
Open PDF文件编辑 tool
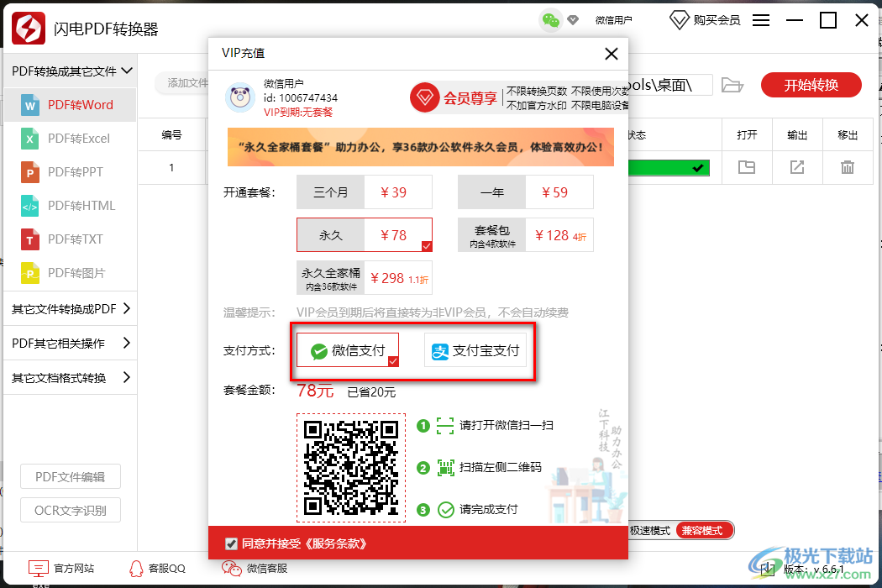(71, 476)
